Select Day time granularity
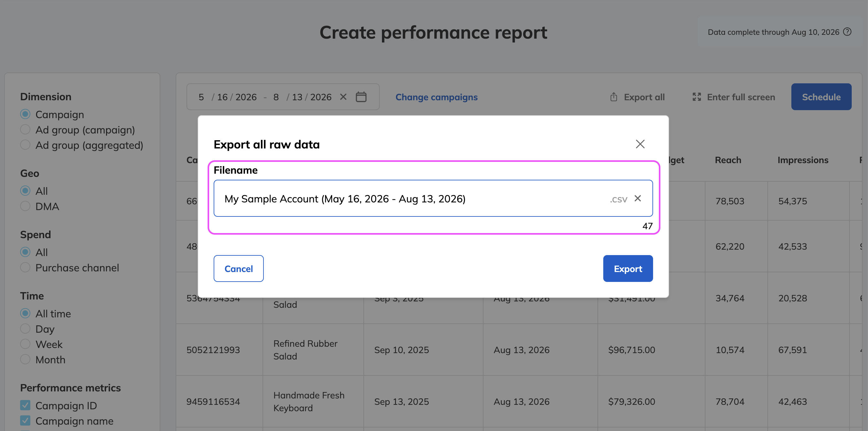 tap(25, 329)
